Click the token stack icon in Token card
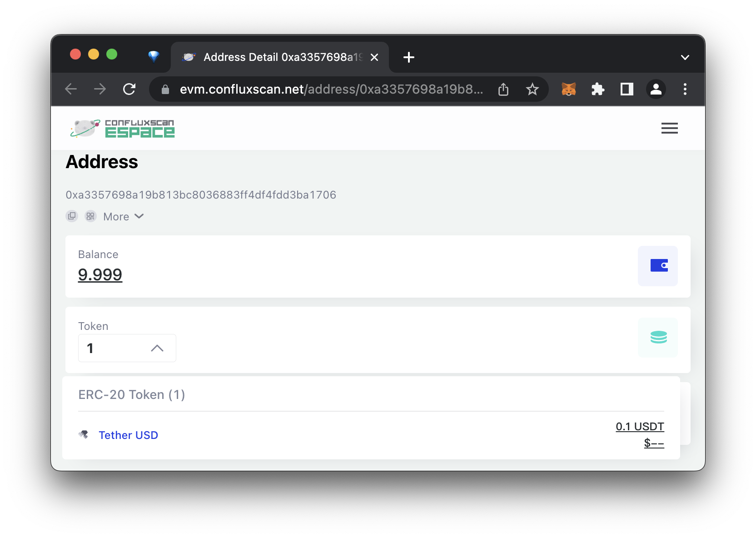Screen dimensions: 756x538 click(658, 338)
